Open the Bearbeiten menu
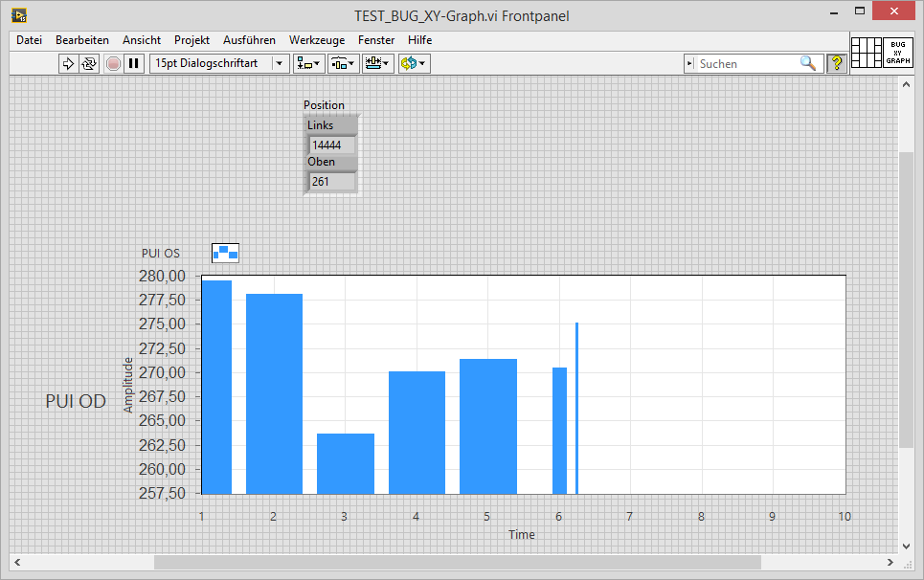This screenshot has width=924, height=580. tap(82, 40)
